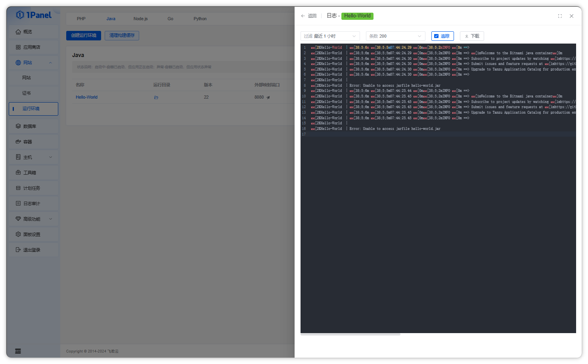Collapse the 网站 submenu chevron
The width and height of the screenshot is (588, 364).
pos(51,63)
